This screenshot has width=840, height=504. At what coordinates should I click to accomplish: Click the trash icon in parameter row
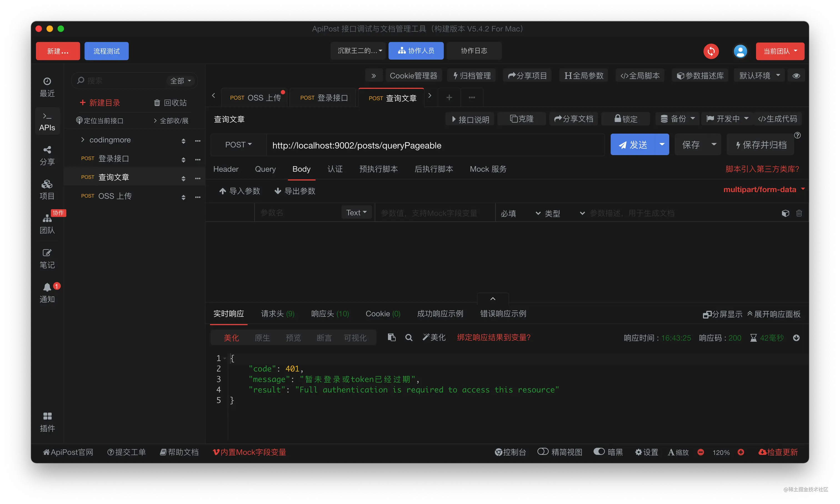[799, 213]
